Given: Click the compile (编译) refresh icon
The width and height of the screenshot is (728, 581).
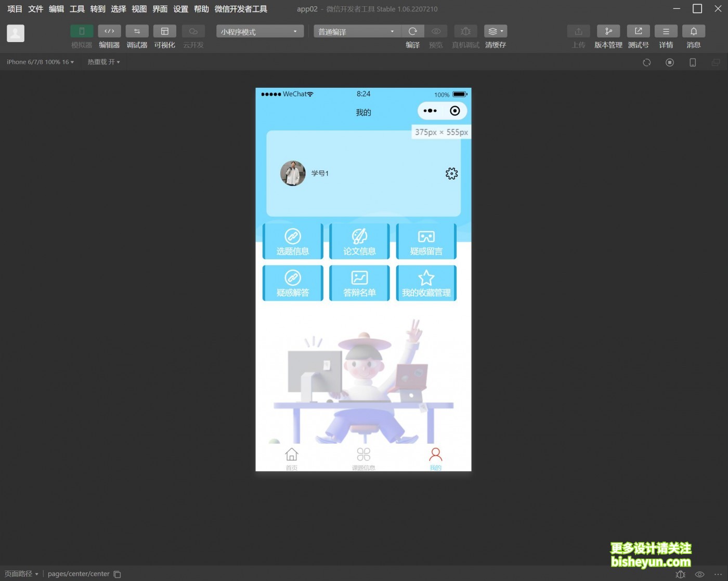Looking at the screenshot, I should 413,32.
